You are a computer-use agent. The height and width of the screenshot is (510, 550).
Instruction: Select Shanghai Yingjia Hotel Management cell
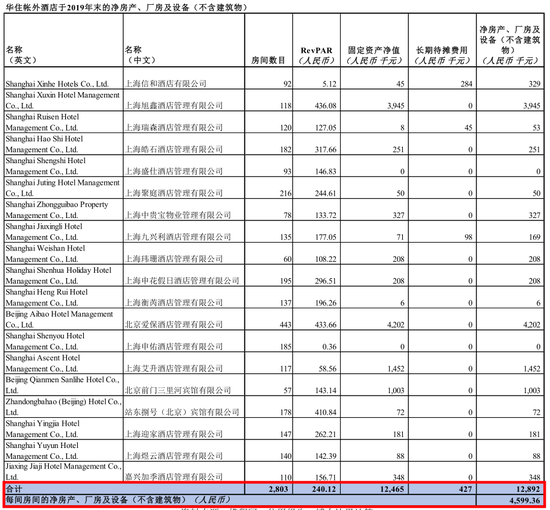[63, 429]
